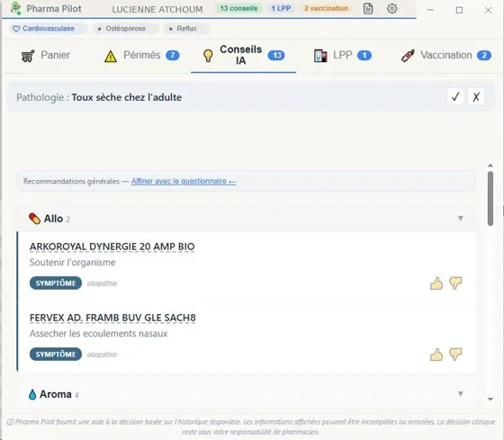Click the Périmés count badge 7
The height and width of the screenshot is (440, 504).
(173, 56)
